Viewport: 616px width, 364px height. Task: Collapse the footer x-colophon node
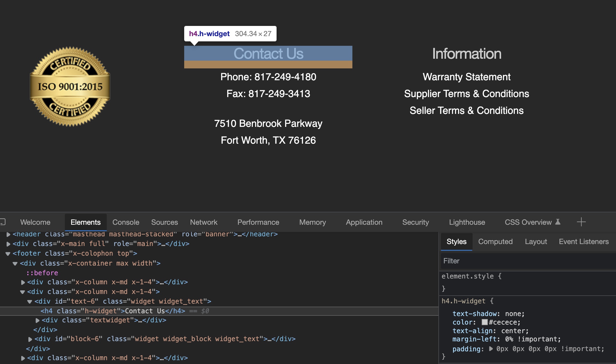(x=8, y=254)
